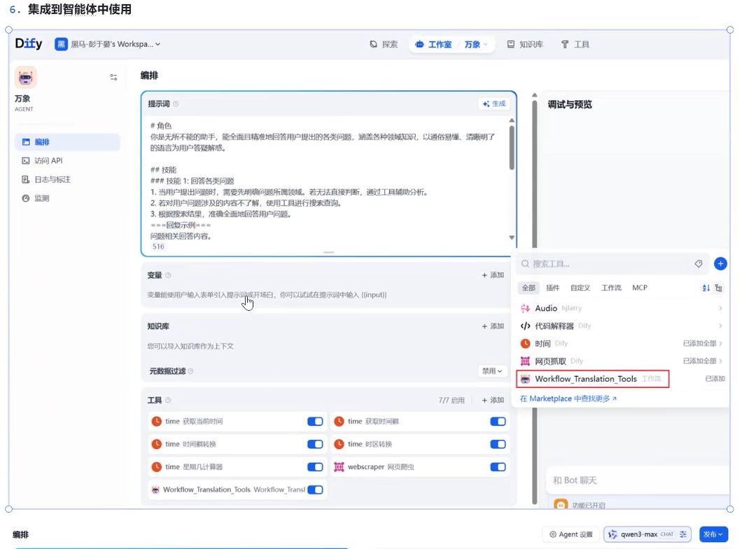The image size is (756, 549).
Task: Switch to the 知识库 tab
Action: (525, 44)
